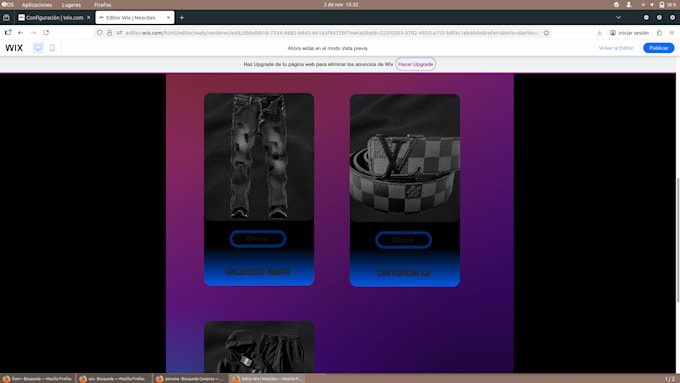Viewport: 680px width, 383px height.
Task: Click the upgrade banner text
Action: [x=318, y=64]
